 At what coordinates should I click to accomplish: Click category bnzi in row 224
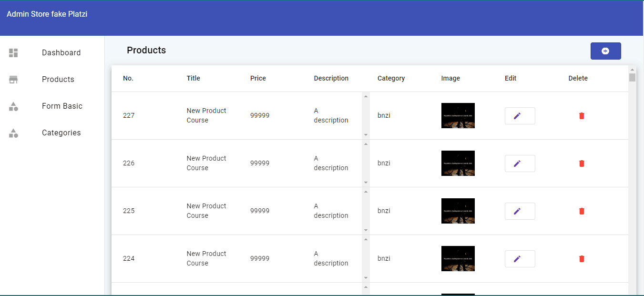[x=384, y=258]
